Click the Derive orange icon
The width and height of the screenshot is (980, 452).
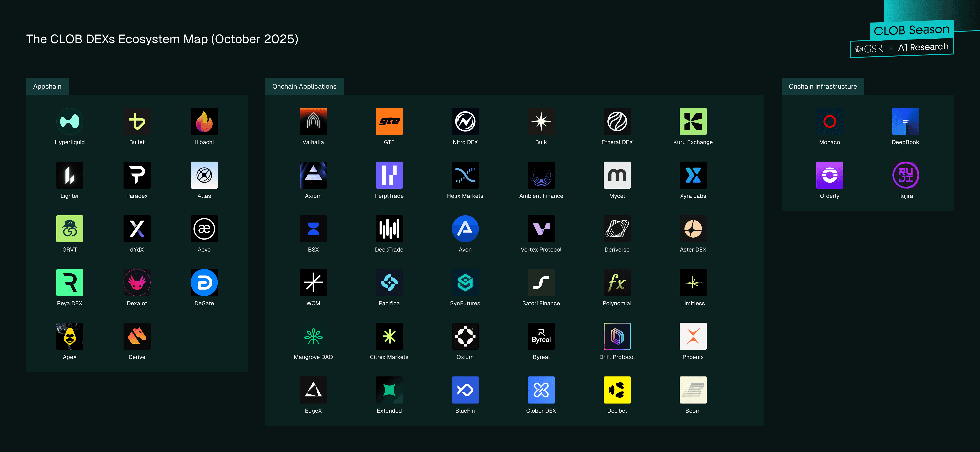click(137, 336)
